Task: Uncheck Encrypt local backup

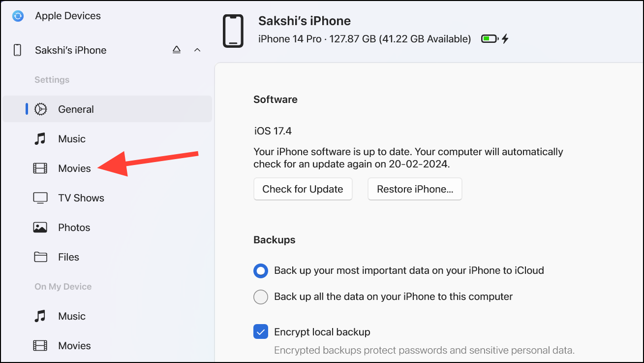Action: [260, 331]
